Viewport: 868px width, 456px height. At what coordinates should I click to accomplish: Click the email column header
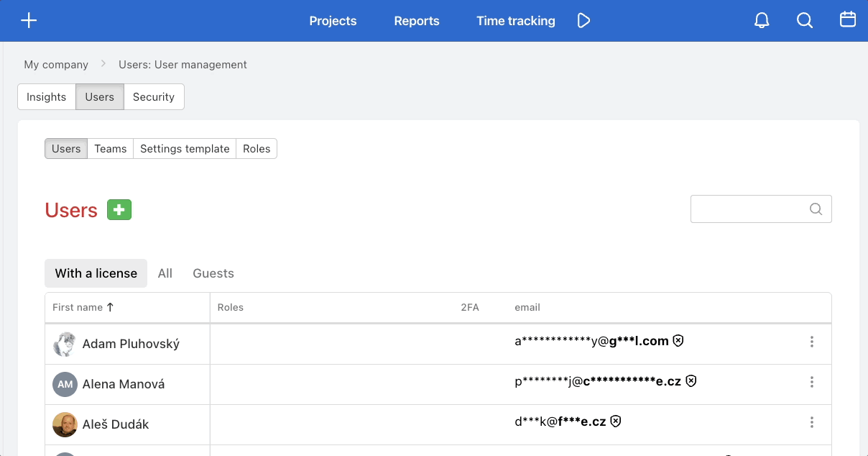pyautogui.click(x=527, y=307)
